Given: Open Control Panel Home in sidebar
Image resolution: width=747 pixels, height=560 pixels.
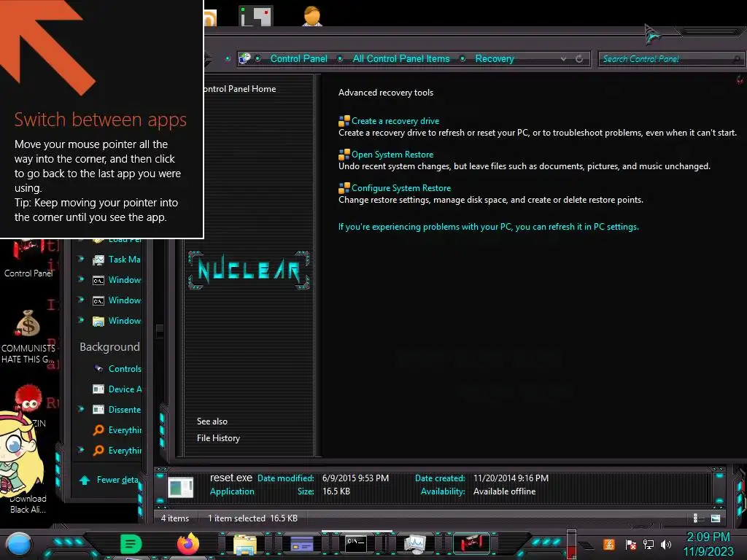Looking at the screenshot, I should pyautogui.click(x=240, y=89).
